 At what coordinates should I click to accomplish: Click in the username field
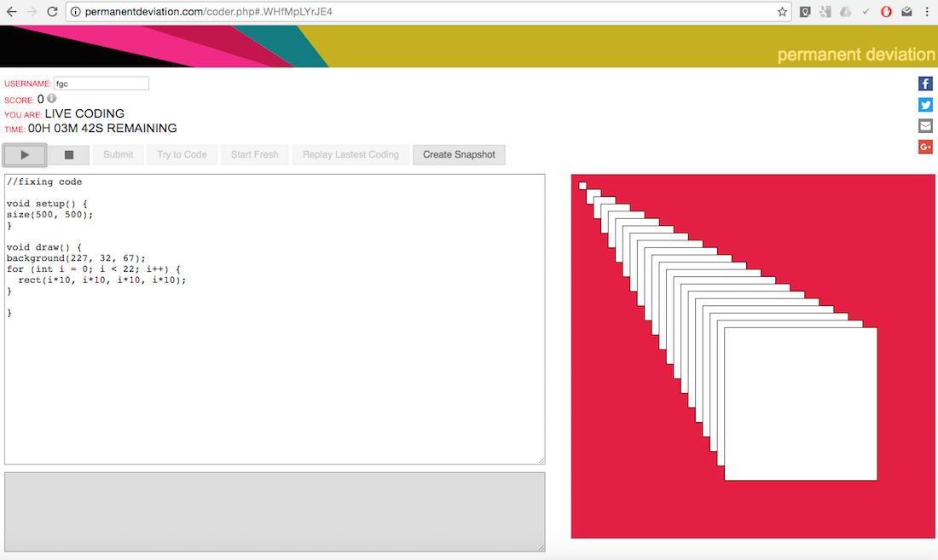pyautogui.click(x=101, y=84)
